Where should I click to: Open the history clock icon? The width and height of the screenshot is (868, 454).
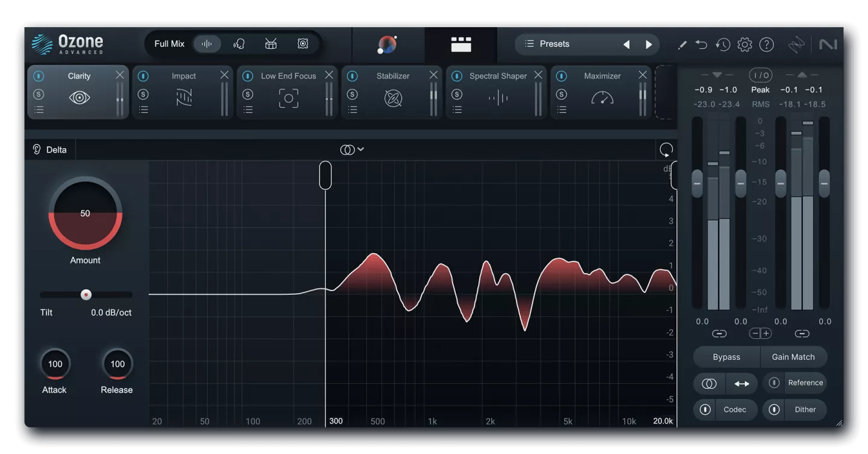723,45
